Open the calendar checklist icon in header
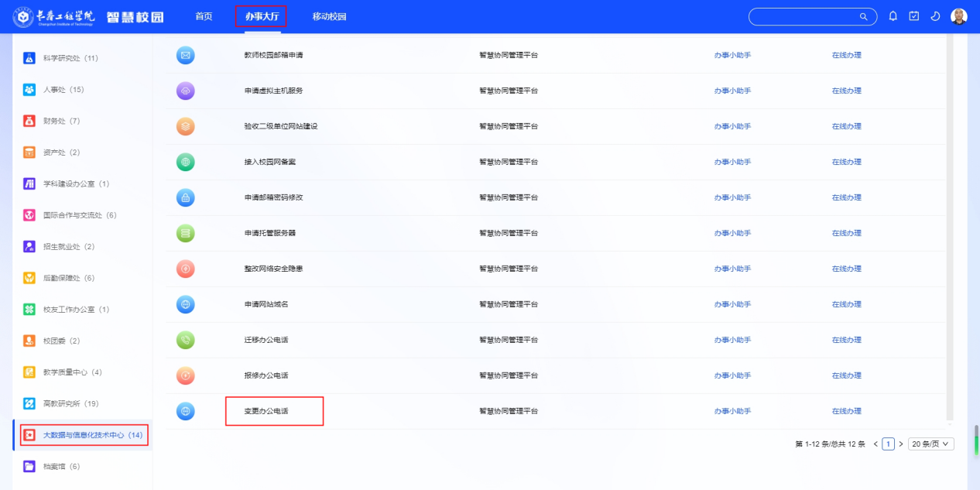The image size is (980, 490). tap(913, 16)
